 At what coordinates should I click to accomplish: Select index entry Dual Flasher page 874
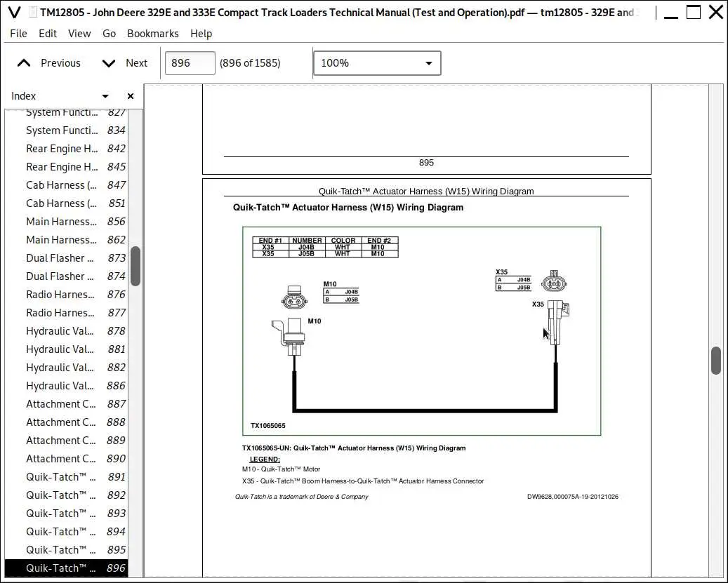[66, 276]
